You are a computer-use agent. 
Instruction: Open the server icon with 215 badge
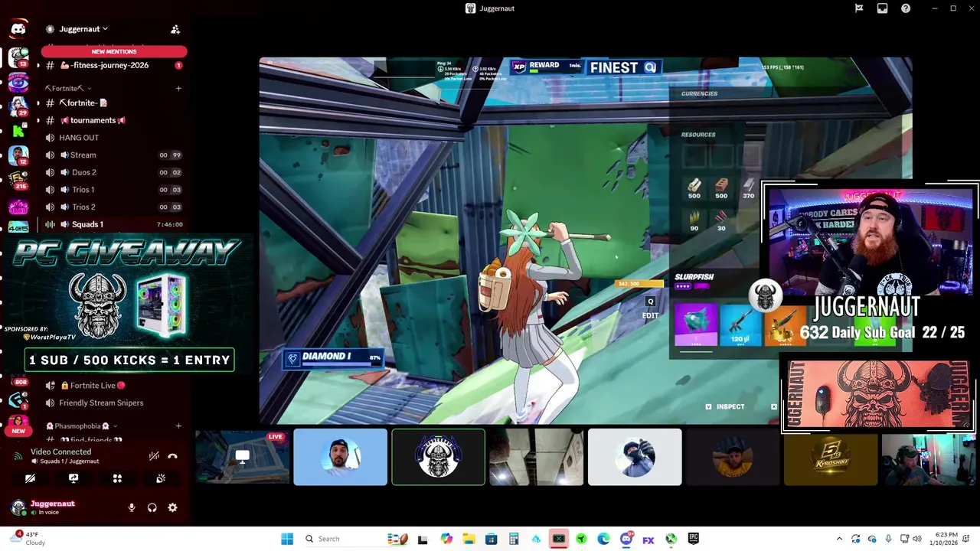point(18,180)
